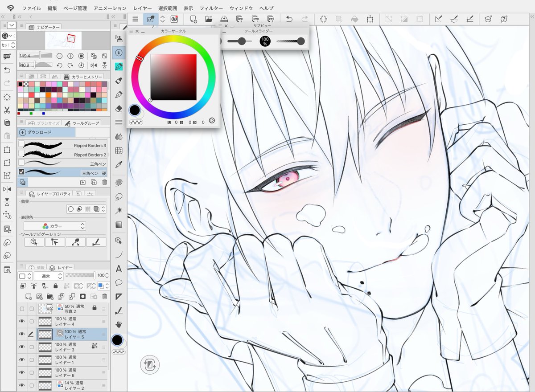The height and width of the screenshot is (392, 535).
Task: Check the Ripped Borders 3 brush checkbox
Action: click(x=21, y=144)
